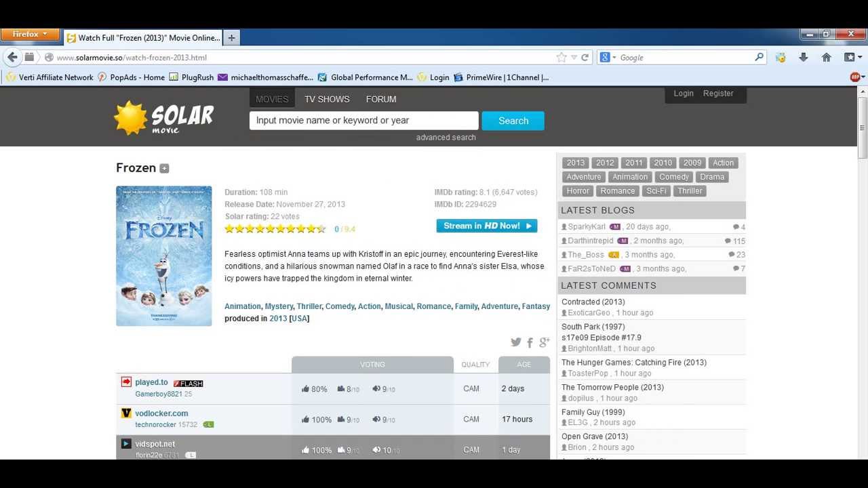Click the Frozen movie poster thumbnail
868x488 pixels.
pyautogui.click(x=164, y=256)
